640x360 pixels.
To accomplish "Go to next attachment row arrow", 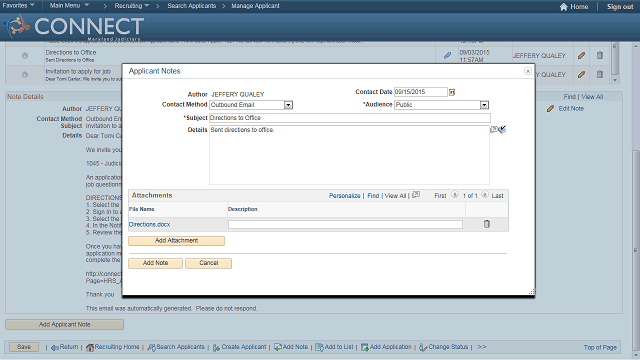I will 484,195.
